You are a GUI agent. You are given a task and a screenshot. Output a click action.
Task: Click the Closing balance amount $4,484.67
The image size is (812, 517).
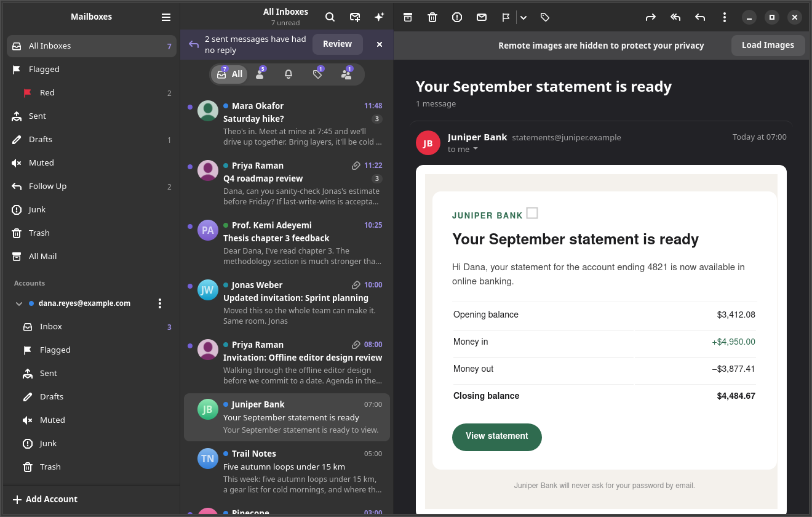tap(736, 396)
